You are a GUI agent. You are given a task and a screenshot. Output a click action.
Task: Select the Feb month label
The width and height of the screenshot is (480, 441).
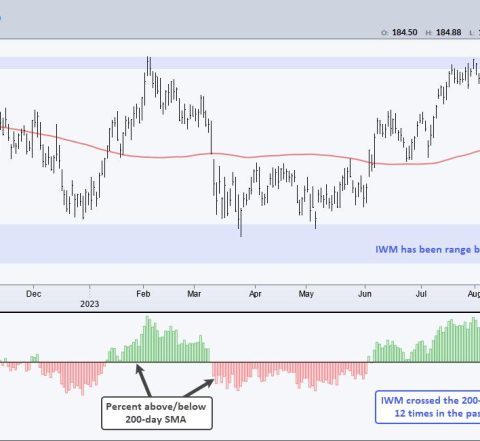coord(143,294)
